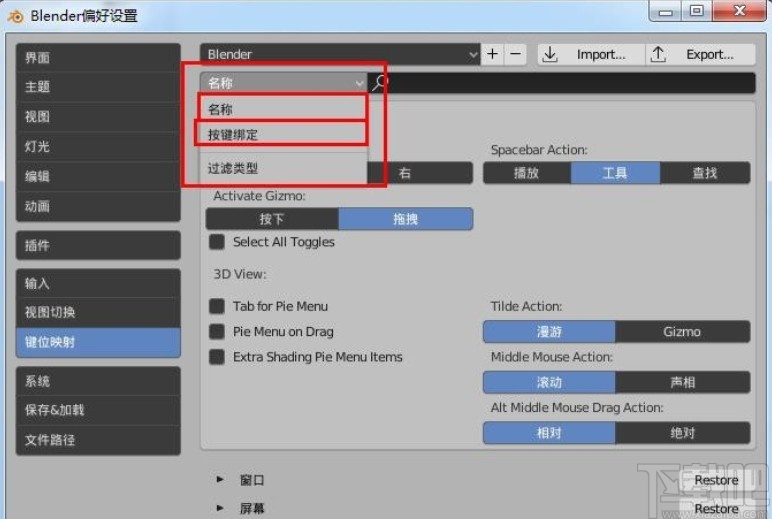The image size is (772, 519).
Task: Open the 文件路径 preferences tab
Action: coord(98,440)
